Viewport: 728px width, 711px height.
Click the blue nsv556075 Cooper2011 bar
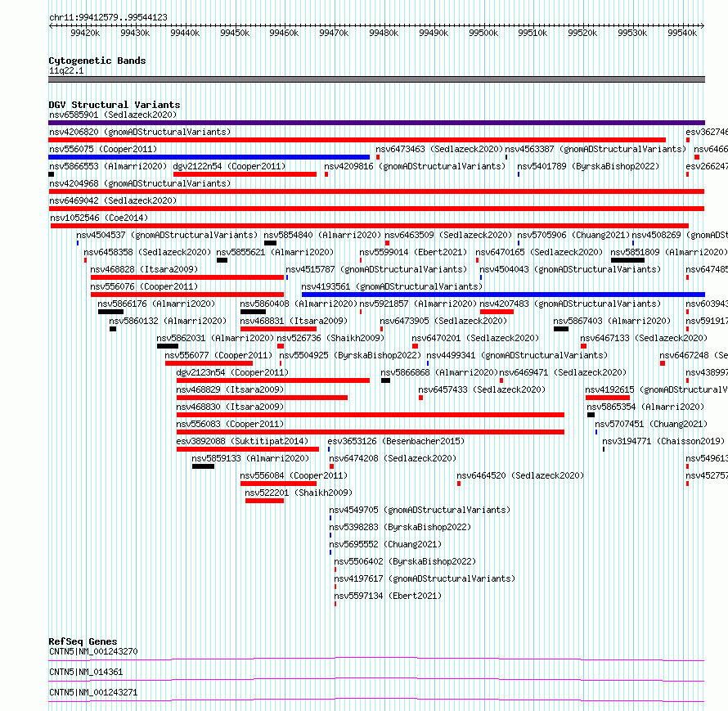(x=209, y=157)
